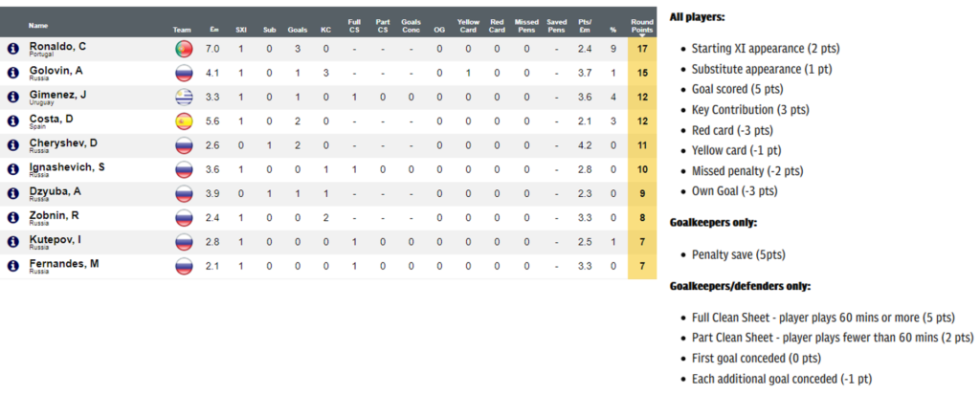Click the Name column header
The height and width of the screenshot is (395, 980).
tap(38, 25)
